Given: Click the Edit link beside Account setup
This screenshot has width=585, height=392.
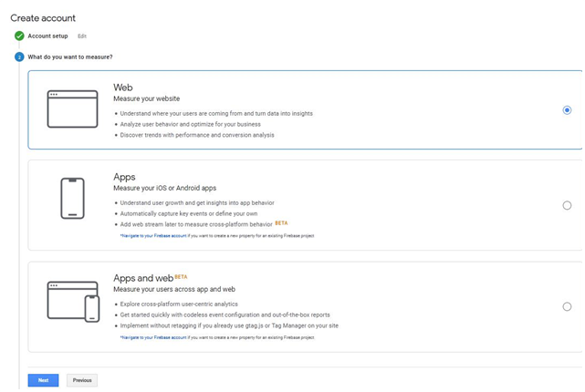Looking at the screenshot, I should (82, 36).
